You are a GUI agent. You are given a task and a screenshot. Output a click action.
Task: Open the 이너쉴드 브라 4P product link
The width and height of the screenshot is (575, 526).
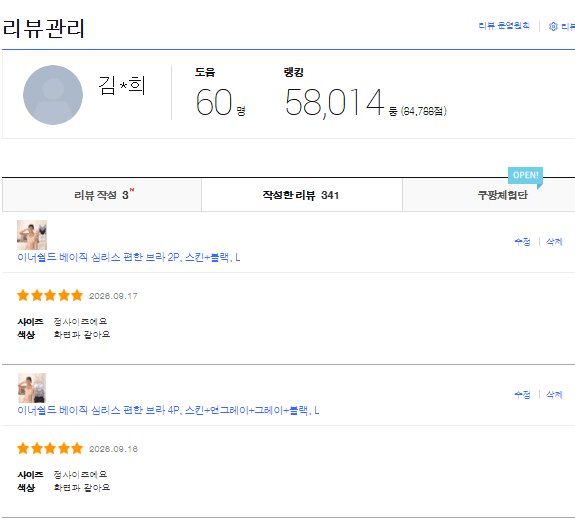pyautogui.click(x=168, y=410)
